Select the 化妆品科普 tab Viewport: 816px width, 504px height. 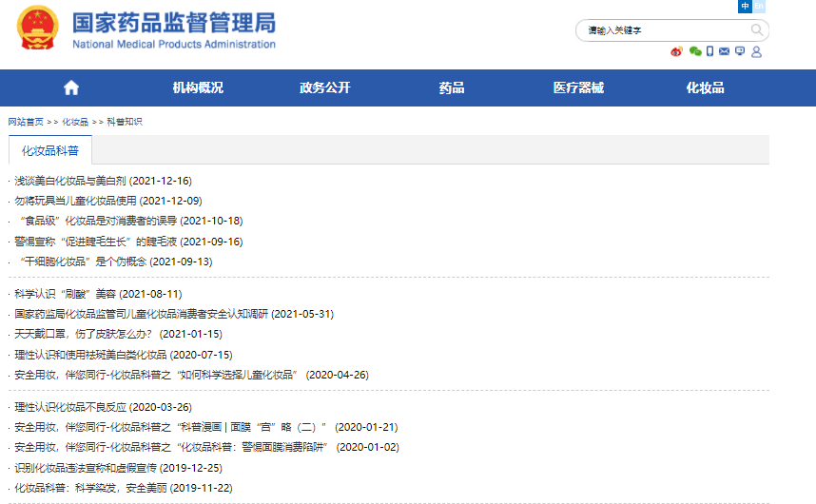50,150
